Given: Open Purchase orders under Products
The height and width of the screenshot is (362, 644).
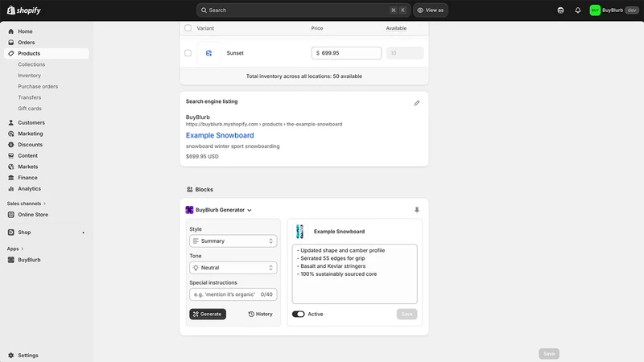Looking at the screenshot, I should coord(38,87).
